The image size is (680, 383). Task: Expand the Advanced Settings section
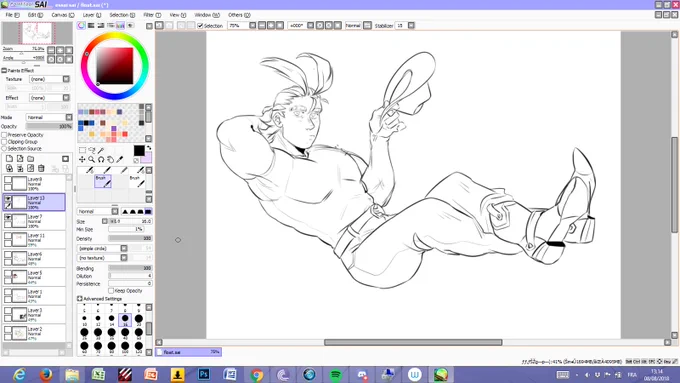coord(80,299)
